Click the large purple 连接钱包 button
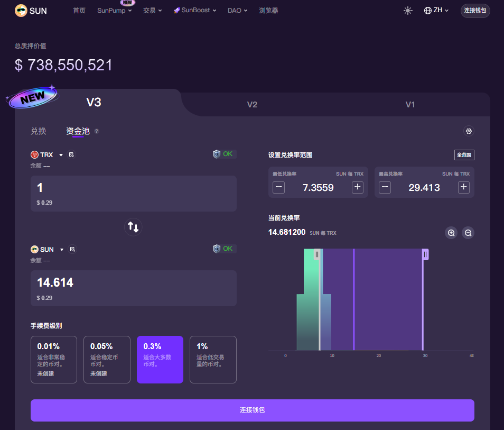This screenshot has width=504, height=430. 253,410
